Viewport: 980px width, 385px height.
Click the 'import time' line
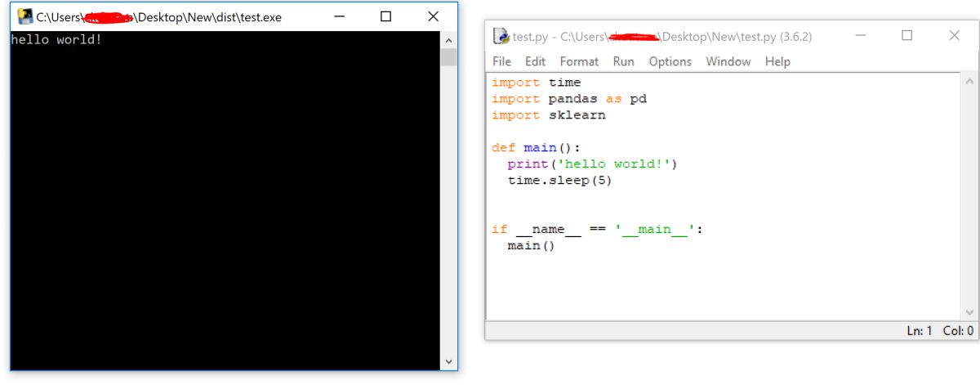tap(536, 83)
